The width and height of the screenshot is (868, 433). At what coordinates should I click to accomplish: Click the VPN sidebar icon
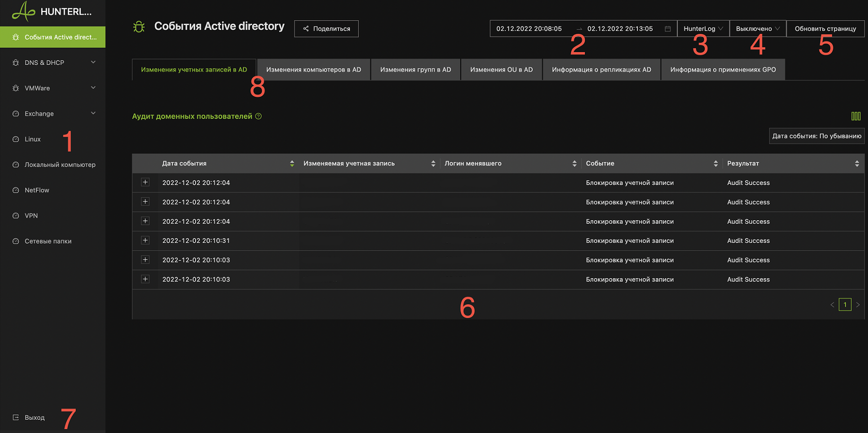pyautogui.click(x=16, y=216)
